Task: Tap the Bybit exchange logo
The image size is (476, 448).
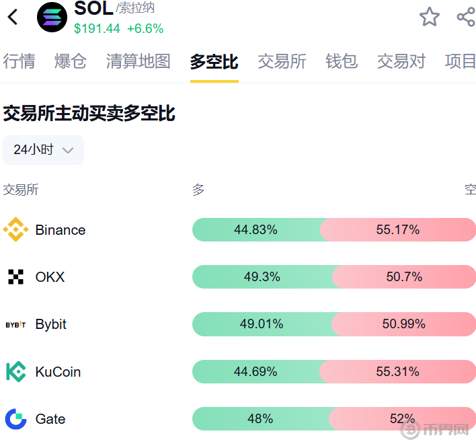Action: (15, 324)
